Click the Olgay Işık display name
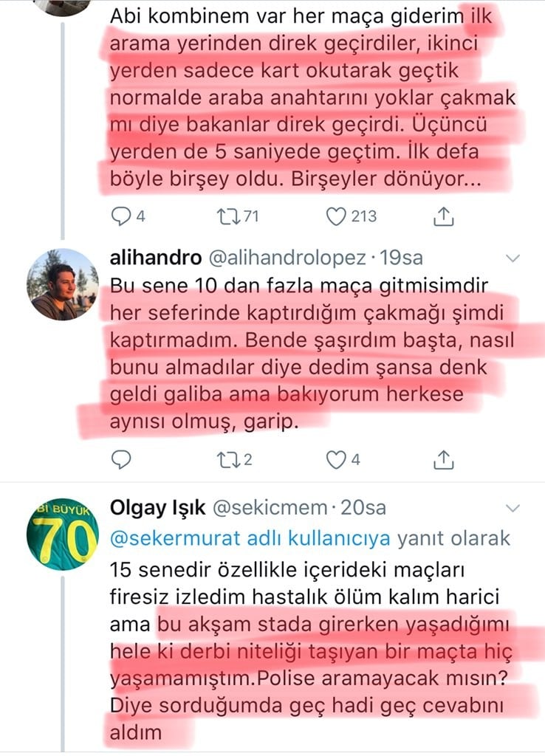This screenshot has height=756, width=545. click(155, 509)
